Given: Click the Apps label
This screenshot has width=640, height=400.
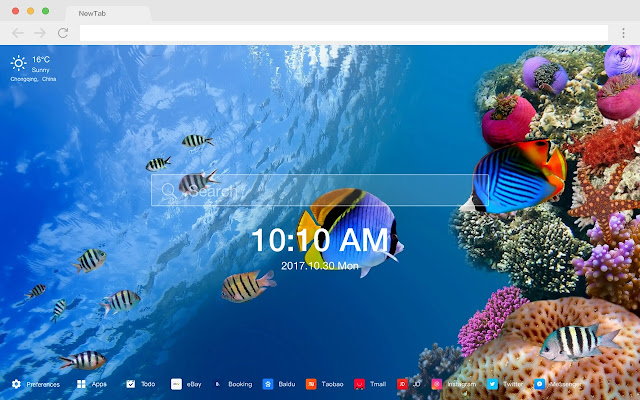Looking at the screenshot, I should [99, 384].
